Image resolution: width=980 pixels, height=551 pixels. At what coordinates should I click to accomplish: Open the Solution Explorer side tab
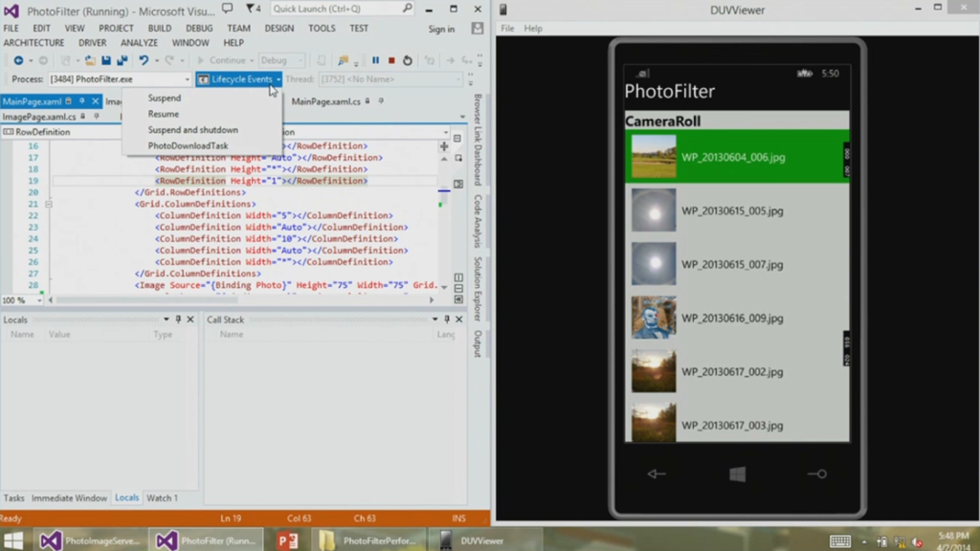(x=478, y=289)
